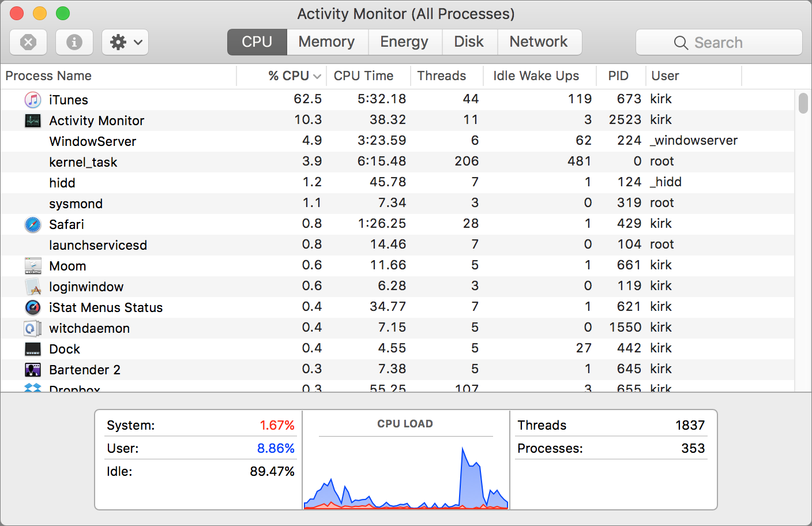The height and width of the screenshot is (526, 812).
Task: Open the gear actions dropdown menu
Action: point(125,42)
